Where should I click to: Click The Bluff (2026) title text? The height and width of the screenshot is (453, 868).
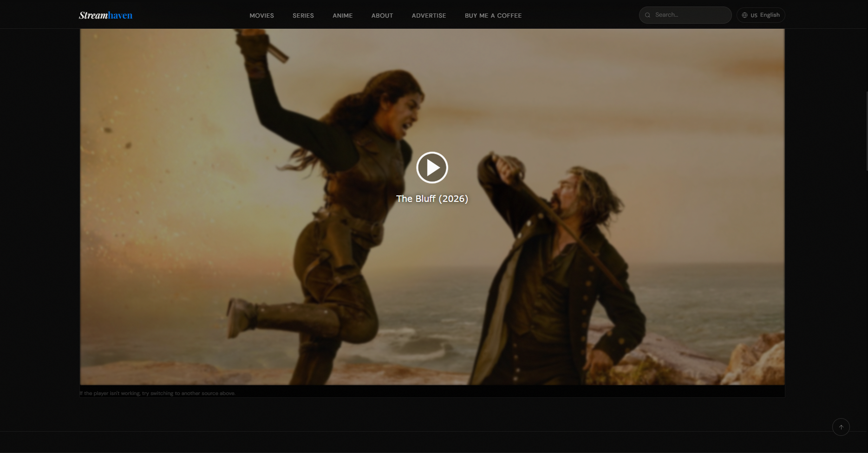point(432,199)
